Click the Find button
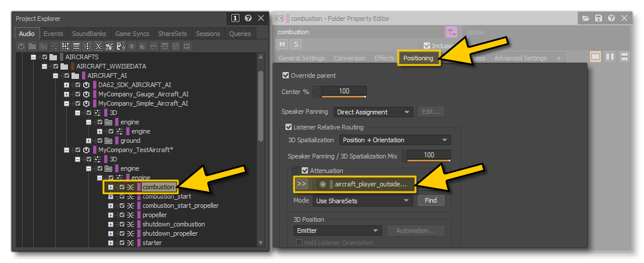The image size is (644, 263). pyautogui.click(x=431, y=201)
